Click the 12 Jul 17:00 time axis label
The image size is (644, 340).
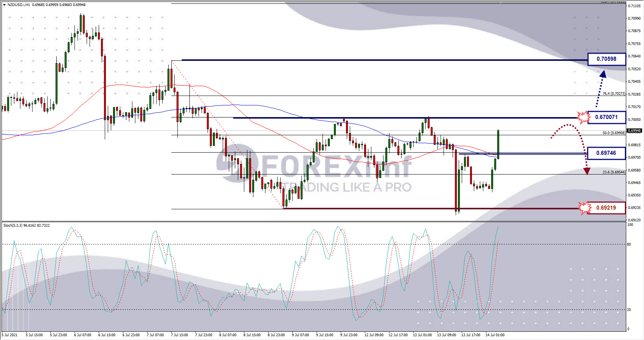pos(398,335)
